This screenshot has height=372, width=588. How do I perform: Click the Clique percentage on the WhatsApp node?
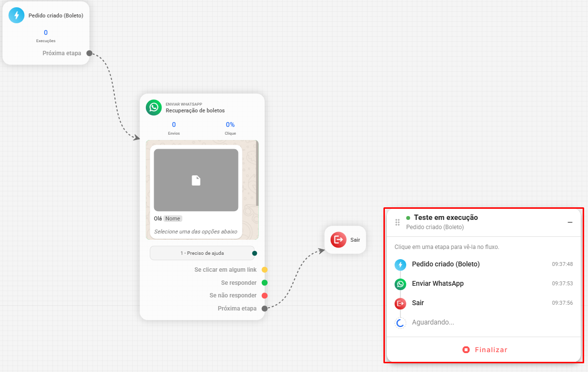click(230, 125)
